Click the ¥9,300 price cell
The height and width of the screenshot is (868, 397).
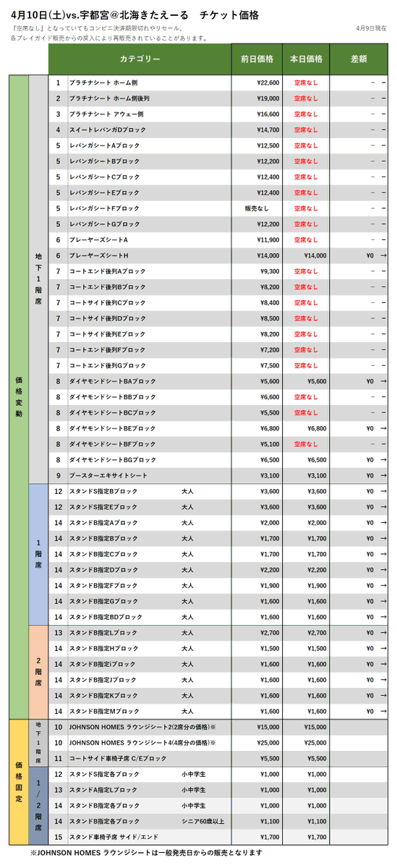pyautogui.click(x=270, y=271)
